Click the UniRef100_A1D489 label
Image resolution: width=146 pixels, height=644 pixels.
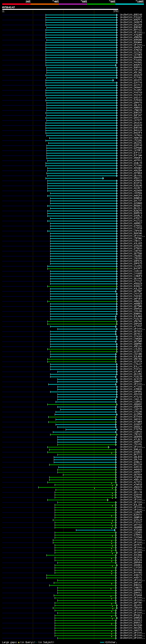pyautogui.click(x=131, y=191)
